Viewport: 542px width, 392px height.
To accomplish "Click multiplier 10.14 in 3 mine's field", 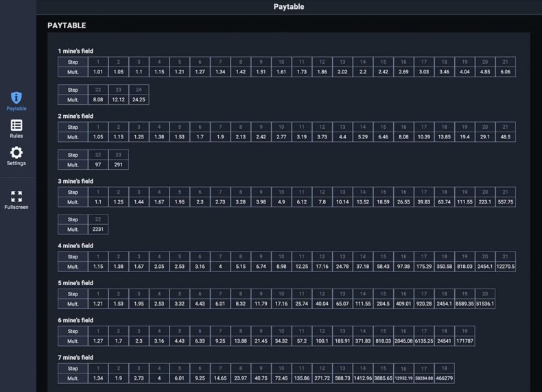I will click(342, 201).
